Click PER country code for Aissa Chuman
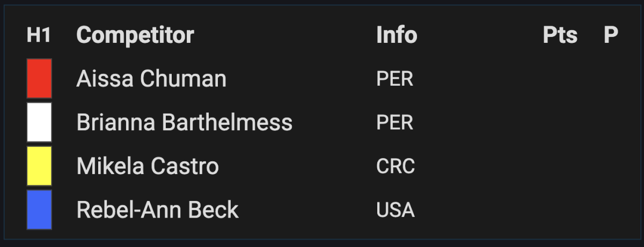Viewport: 644px width, 247px height. click(394, 79)
